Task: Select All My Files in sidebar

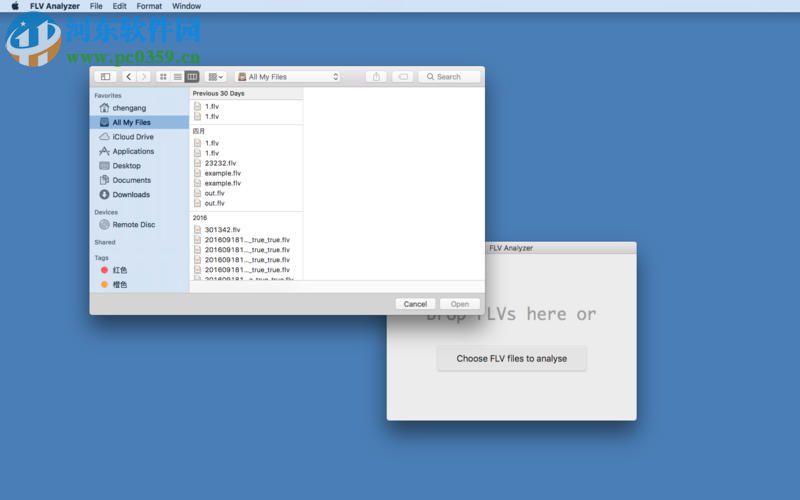Action: click(x=139, y=122)
